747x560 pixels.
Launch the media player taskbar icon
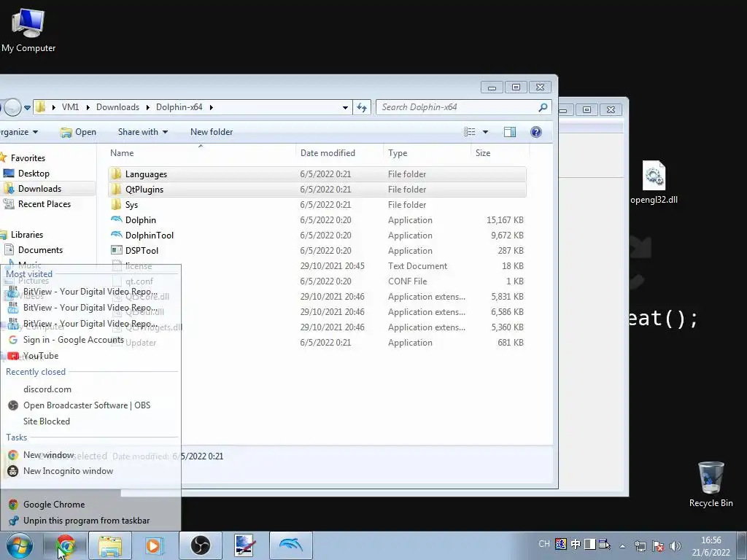[x=154, y=545]
